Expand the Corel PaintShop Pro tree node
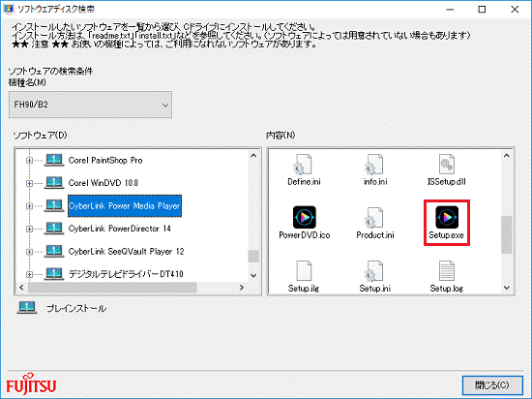532x399 pixels. pos(30,161)
